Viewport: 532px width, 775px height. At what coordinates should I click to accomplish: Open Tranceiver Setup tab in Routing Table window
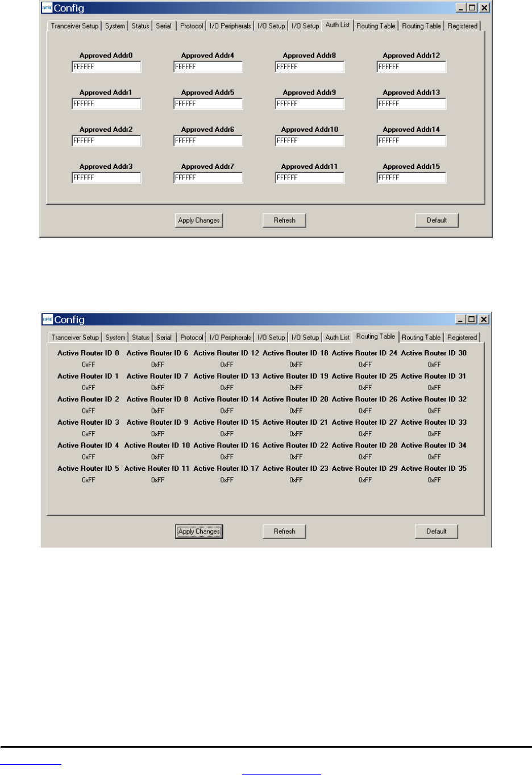75,338
